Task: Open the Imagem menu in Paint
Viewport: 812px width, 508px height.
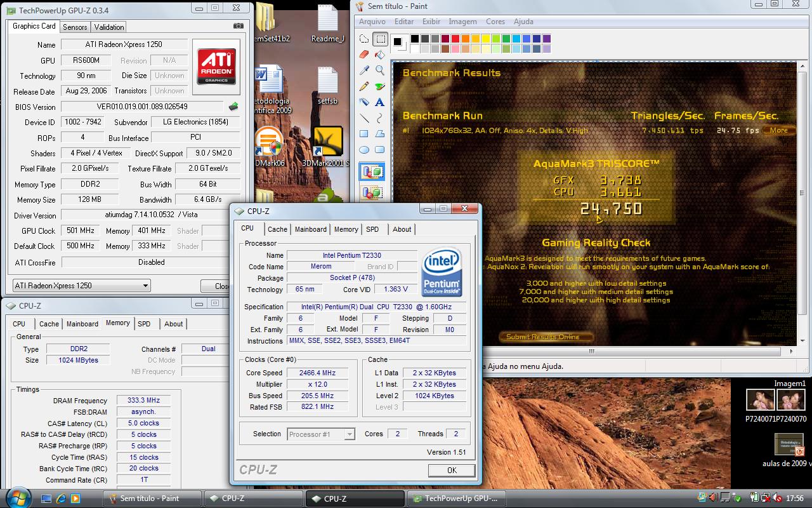Action: click(x=462, y=22)
